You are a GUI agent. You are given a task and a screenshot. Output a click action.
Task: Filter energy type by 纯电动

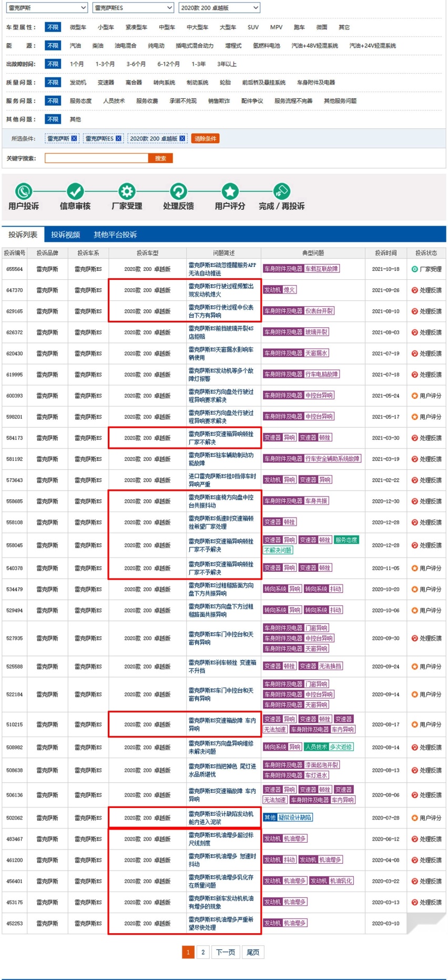[156, 46]
